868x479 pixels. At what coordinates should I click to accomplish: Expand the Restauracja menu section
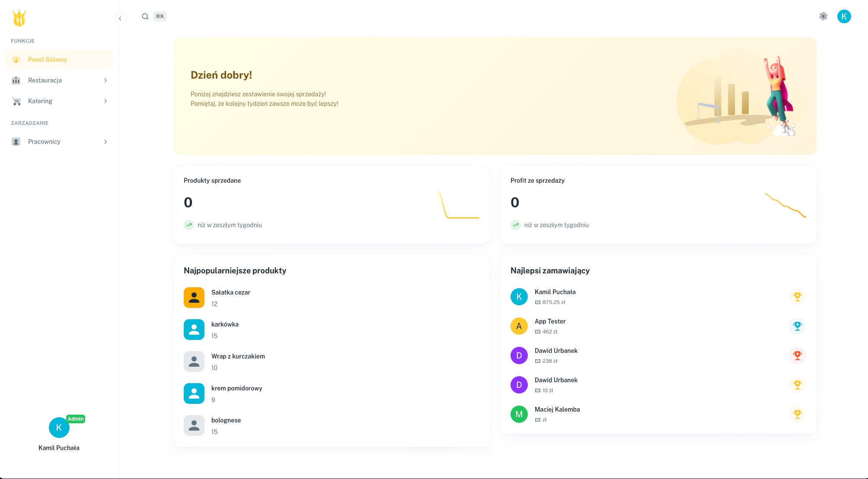(106, 80)
